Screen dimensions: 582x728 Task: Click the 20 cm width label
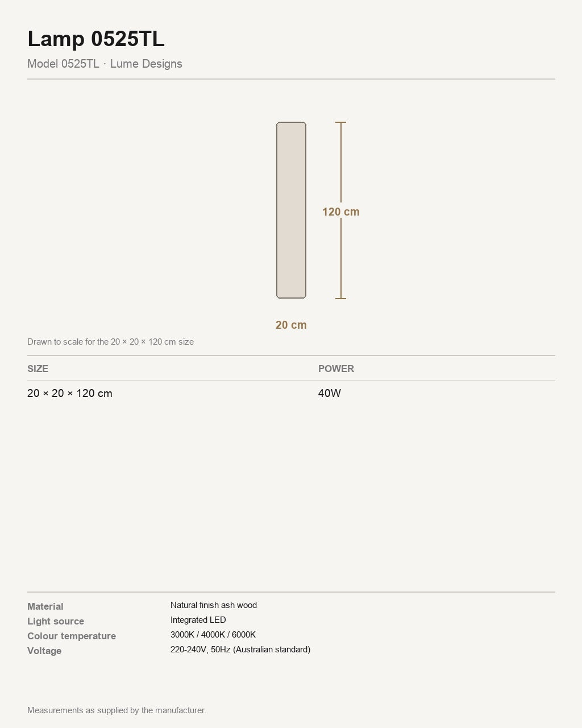tap(291, 325)
